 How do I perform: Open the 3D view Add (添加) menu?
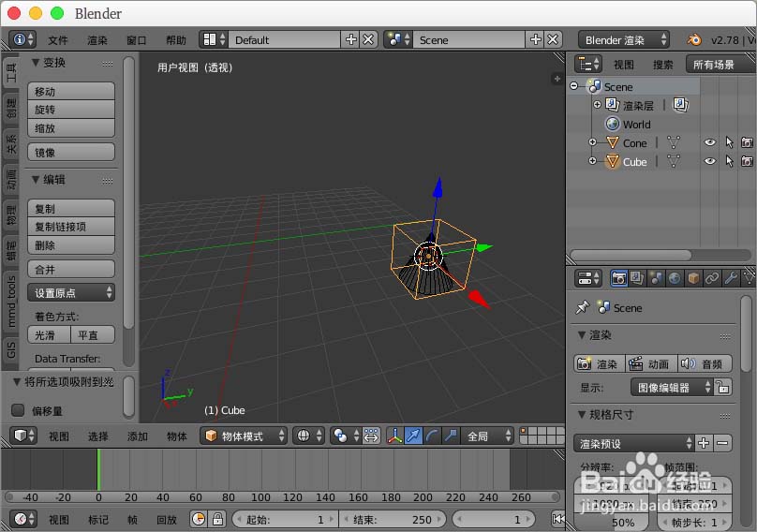137,436
